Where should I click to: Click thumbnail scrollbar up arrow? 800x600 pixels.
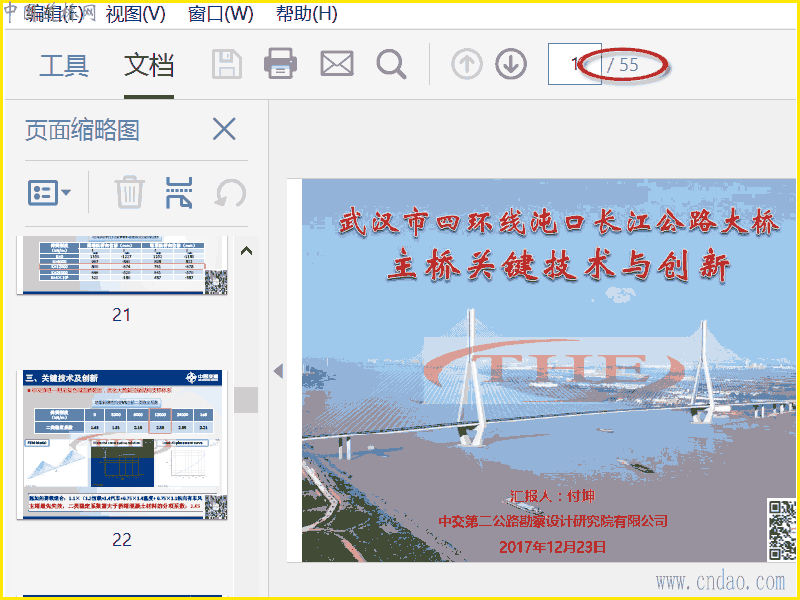pos(246,251)
